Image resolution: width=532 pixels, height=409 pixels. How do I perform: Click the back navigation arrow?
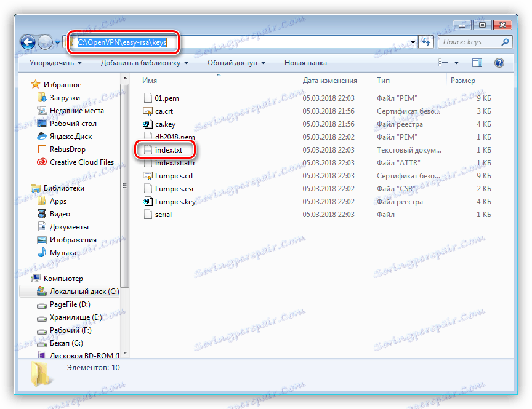point(29,41)
